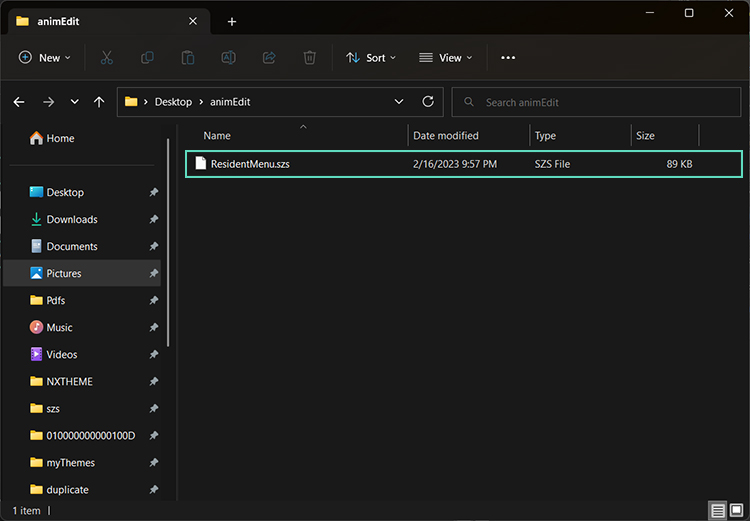Go up one folder level
This screenshot has width=750, height=521.
click(99, 102)
